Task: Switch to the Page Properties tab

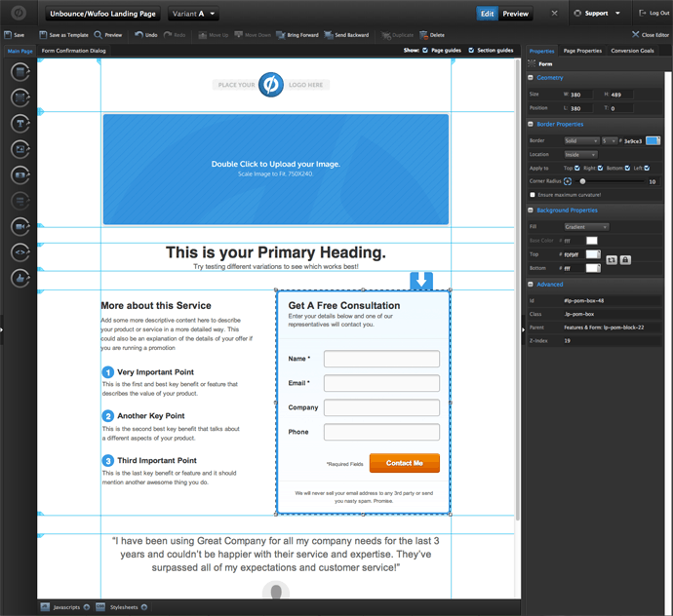Action: 582,50
